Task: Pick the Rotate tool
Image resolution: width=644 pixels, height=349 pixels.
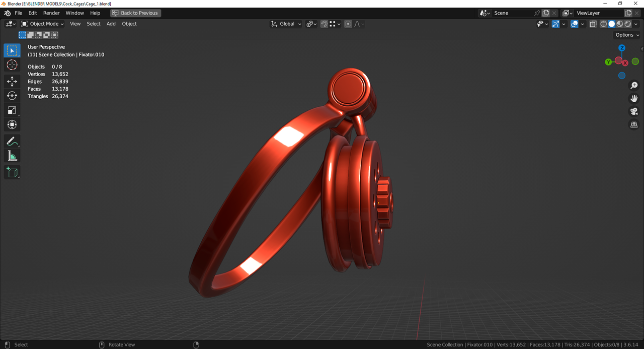Action: (12, 96)
